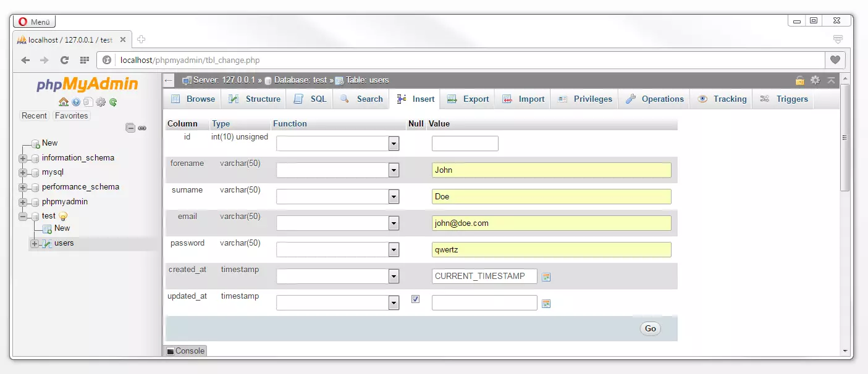Click the link icon in navigation panel
This screenshot has height=374, width=868.
[x=142, y=128]
